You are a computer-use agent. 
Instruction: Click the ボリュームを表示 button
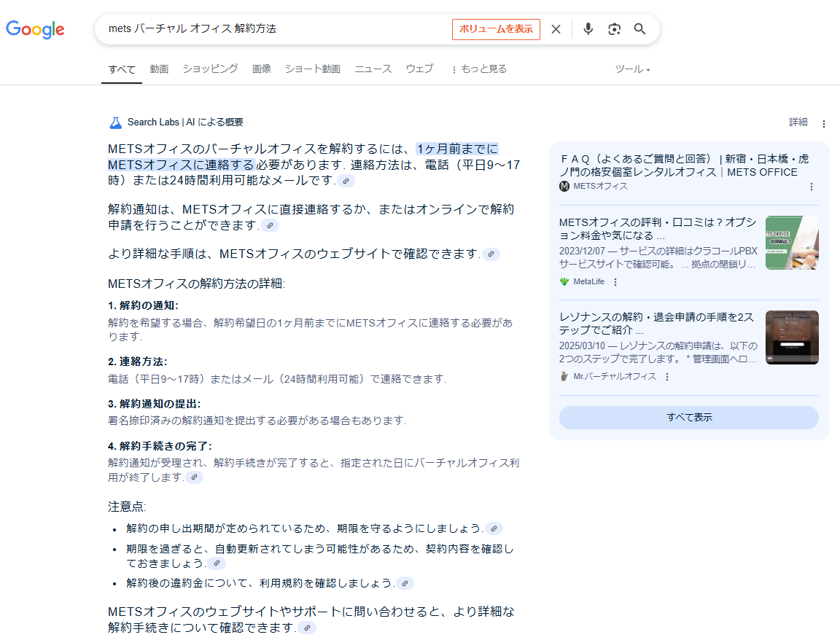[496, 29]
